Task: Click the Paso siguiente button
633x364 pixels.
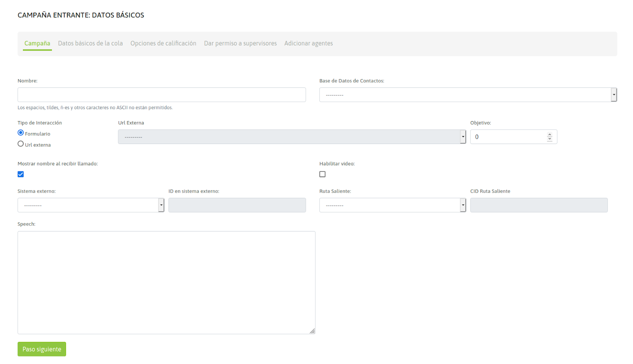Action: 42,349
